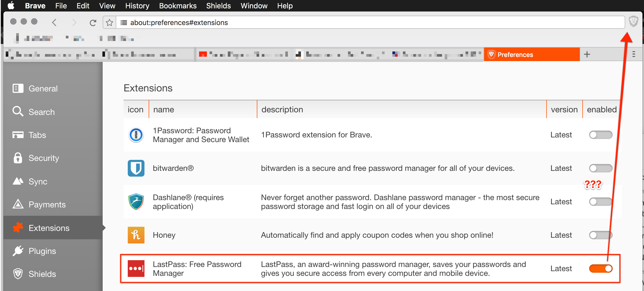Open the Security settings section
The width and height of the screenshot is (644, 291).
pos(44,158)
